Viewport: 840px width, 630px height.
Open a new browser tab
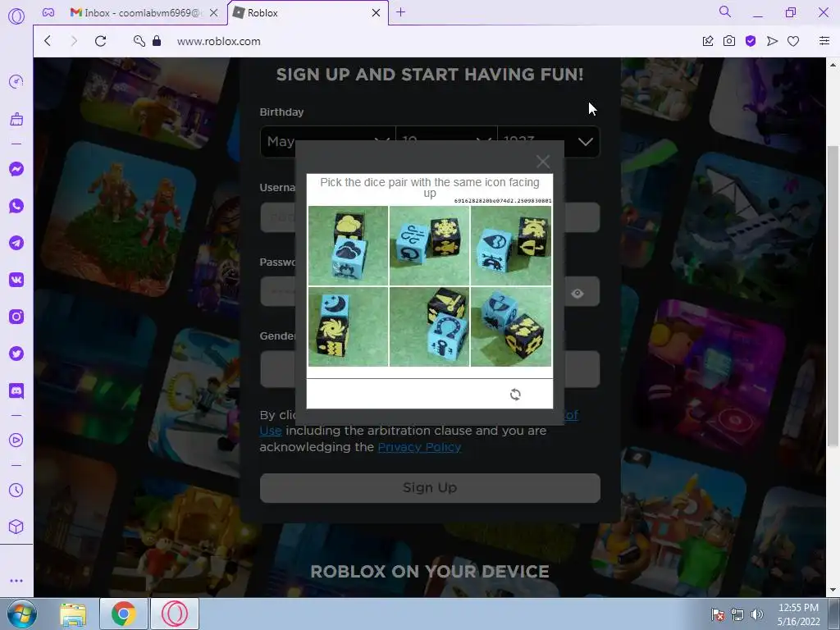400,12
